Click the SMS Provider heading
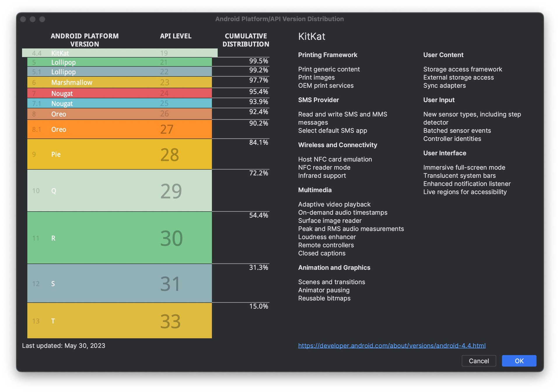Viewport: 560px width, 392px height. [318, 100]
